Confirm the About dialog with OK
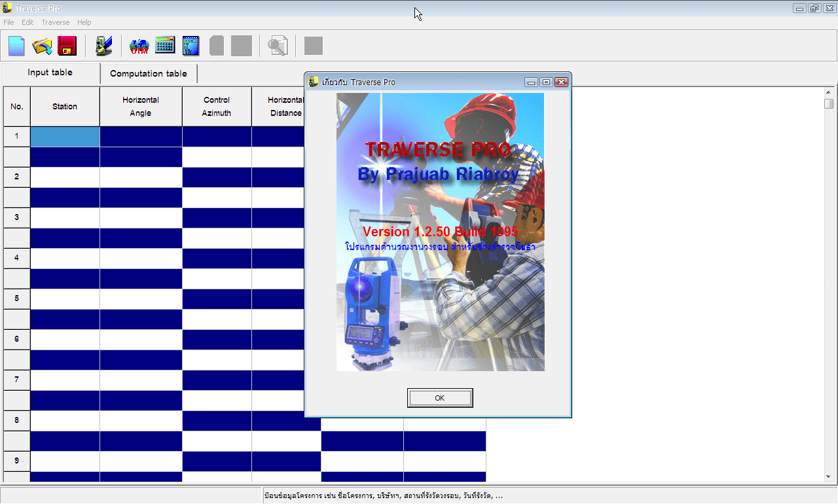838x504 pixels. tap(440, 398)
